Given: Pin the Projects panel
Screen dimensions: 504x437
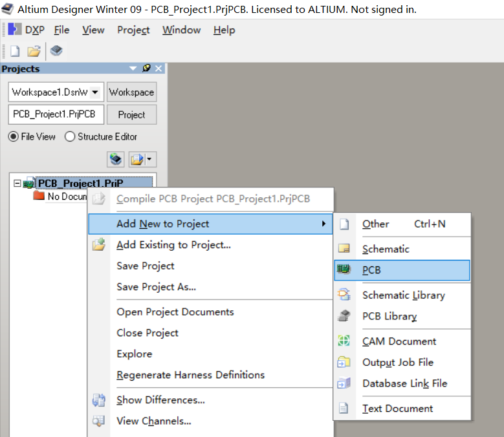Looking at the screenshot, I should tap(146, 68).
